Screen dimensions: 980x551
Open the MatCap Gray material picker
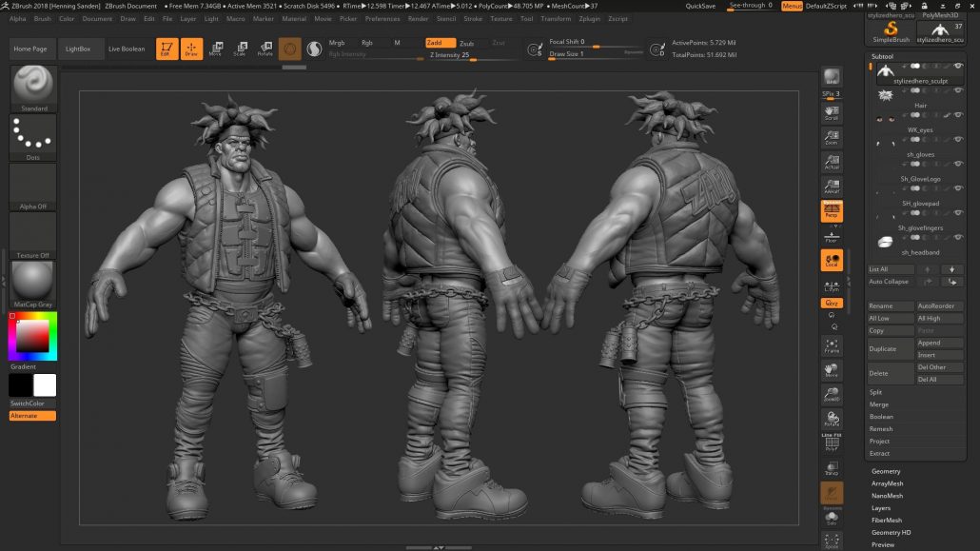[33, 284]
